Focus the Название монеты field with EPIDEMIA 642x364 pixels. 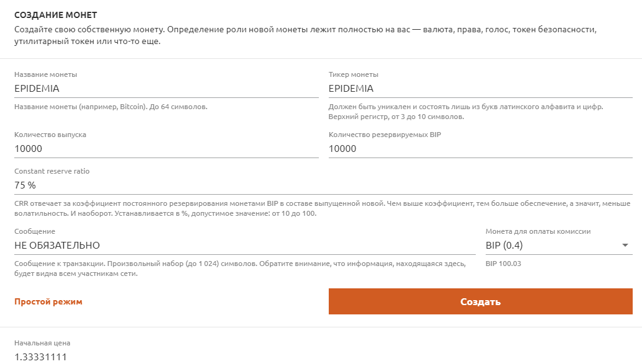pyautogui.click(x=166, y=89)
